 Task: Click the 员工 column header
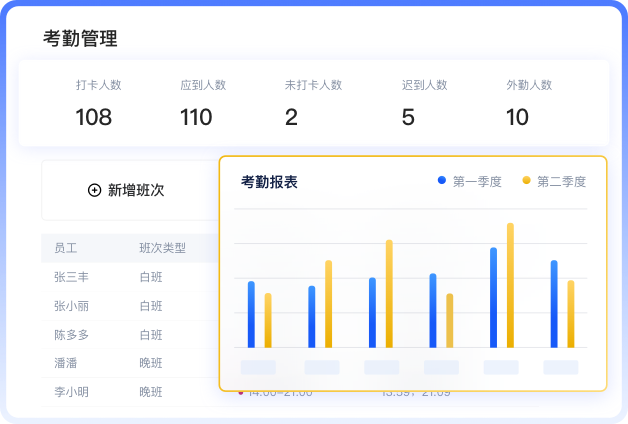66,248
